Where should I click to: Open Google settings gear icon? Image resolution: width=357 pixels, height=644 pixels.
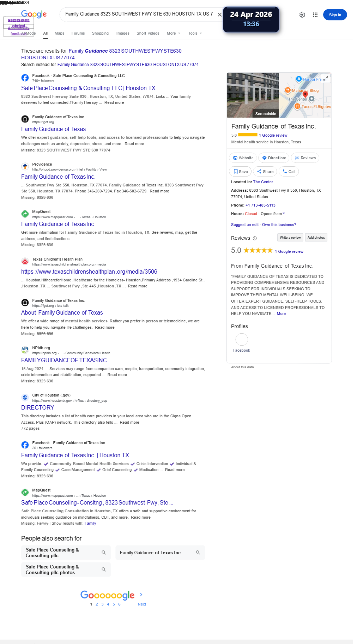coord(302,15)
